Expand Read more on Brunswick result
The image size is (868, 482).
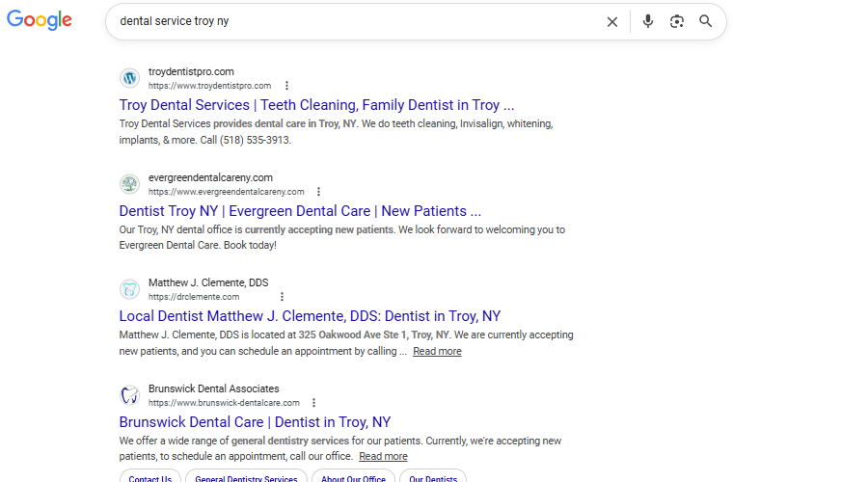tap(383, 457)
